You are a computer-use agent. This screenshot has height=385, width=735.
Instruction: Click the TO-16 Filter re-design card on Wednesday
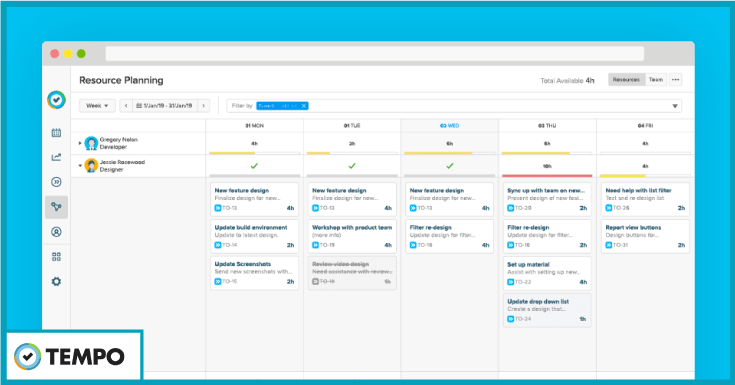pyautogui.click(x=450, y=236)
